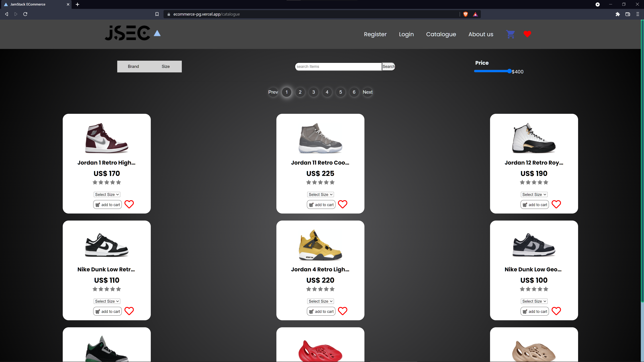
Task: Jump to page 5 of catalogue
Action: 340,92
